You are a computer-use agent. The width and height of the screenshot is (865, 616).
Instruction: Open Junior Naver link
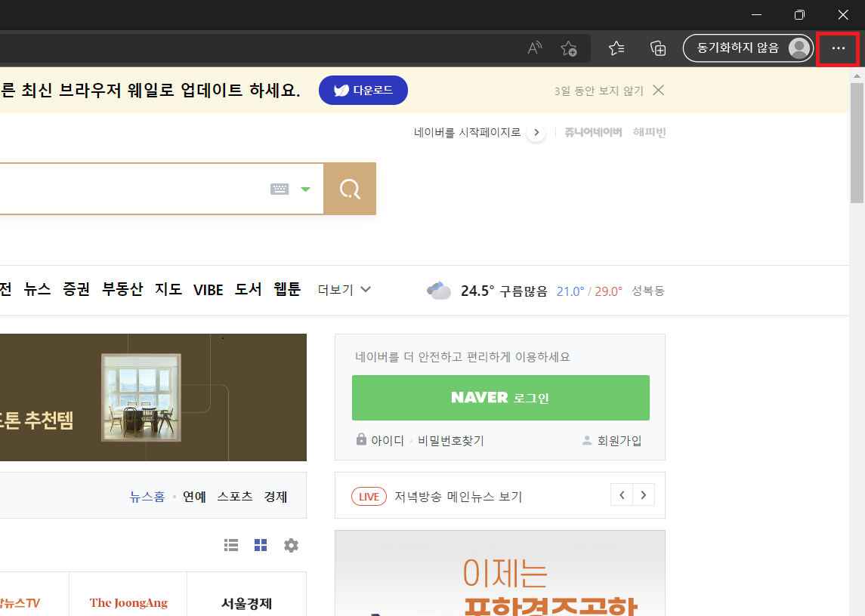[593, 132]
